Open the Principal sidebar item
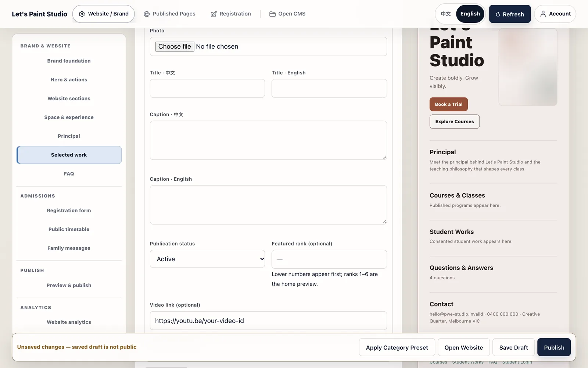Screen dimensions: 588x368 pyautogui.click(x=69, y=136)
